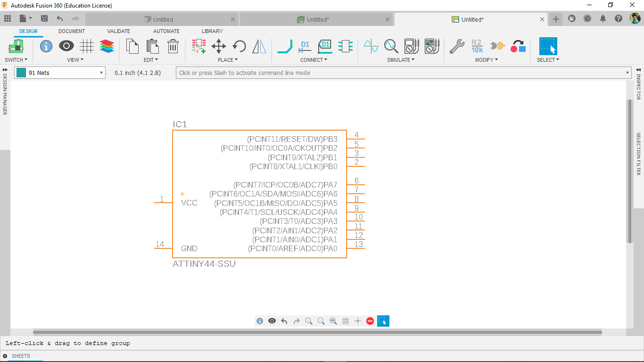Select the Delete trash can tool
This screenshot has width=644, height=362.
point(173,46)
